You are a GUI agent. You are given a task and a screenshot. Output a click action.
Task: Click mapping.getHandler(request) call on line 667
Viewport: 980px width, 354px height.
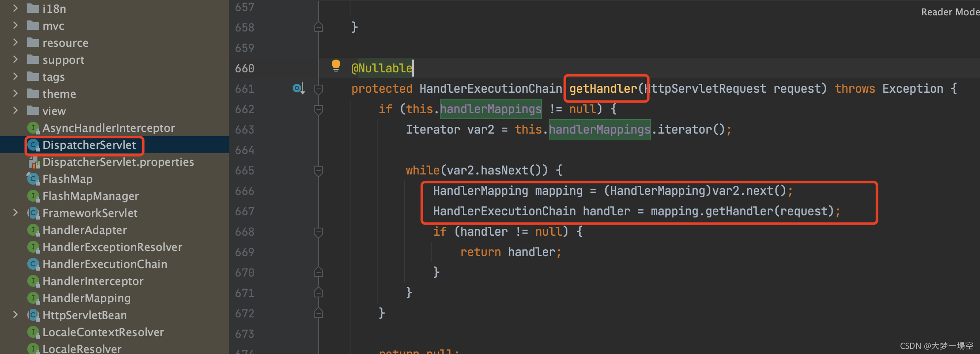click(x=742, y=211)
